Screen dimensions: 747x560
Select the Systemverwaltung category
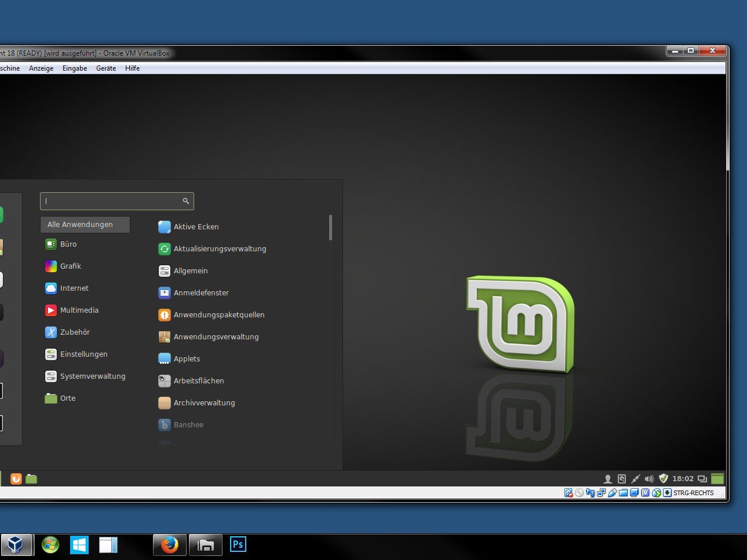pyautogui.click(x=85, y=376)
